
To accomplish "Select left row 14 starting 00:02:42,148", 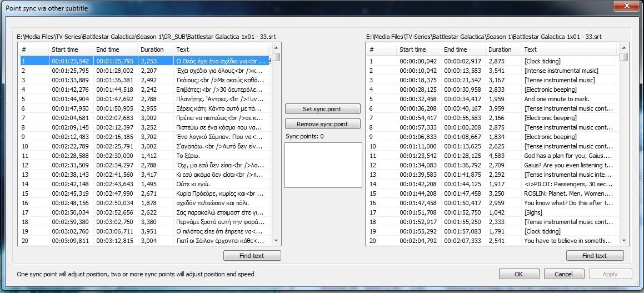I will [144, 184].
